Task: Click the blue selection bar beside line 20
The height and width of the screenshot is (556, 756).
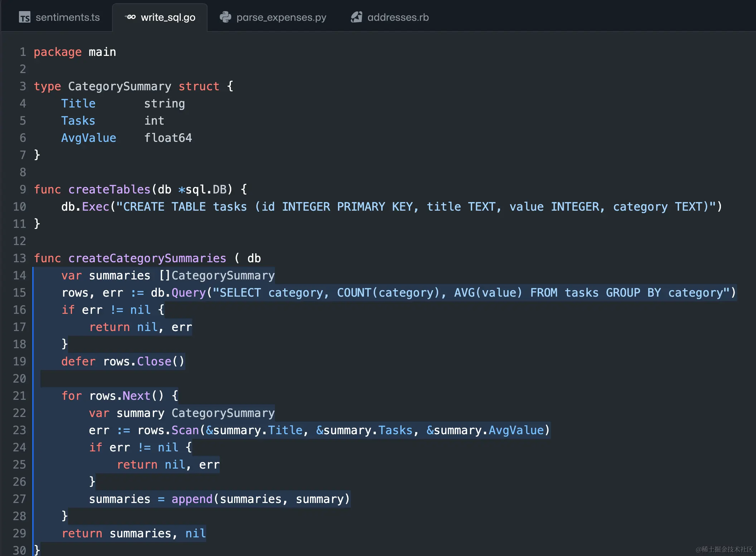Action: tap(33, 379)
